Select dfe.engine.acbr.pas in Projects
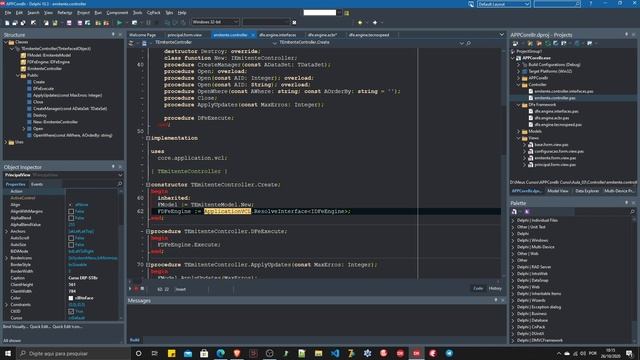 [552, 118]
